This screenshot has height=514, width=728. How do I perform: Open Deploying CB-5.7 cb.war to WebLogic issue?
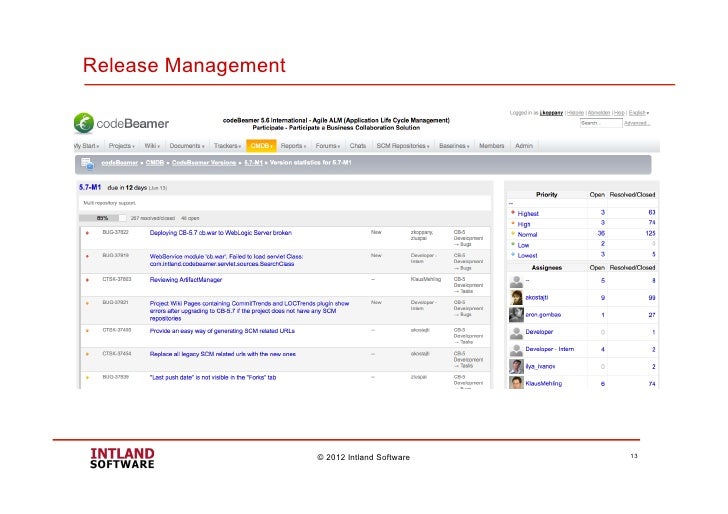[x=221, y=233]
